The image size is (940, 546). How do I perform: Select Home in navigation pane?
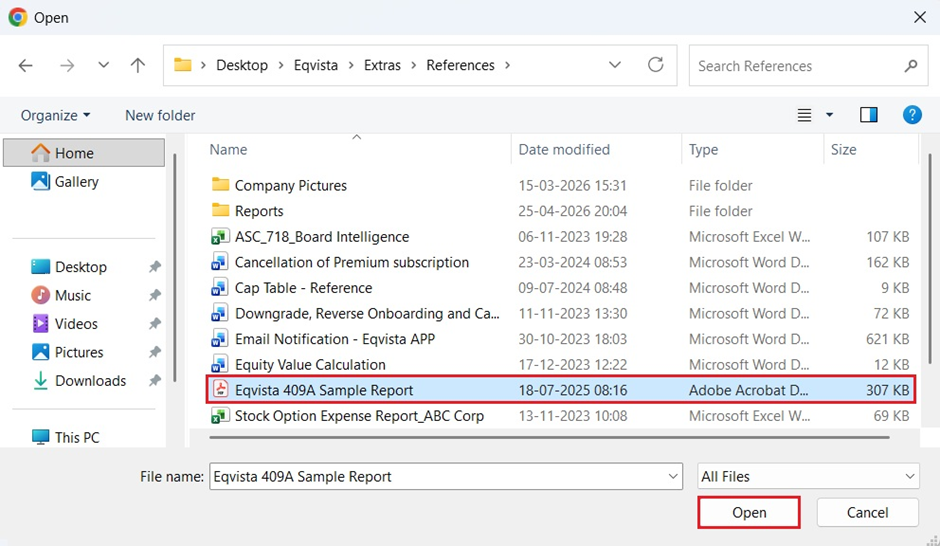pyautogui.click(x=84, y=153)
